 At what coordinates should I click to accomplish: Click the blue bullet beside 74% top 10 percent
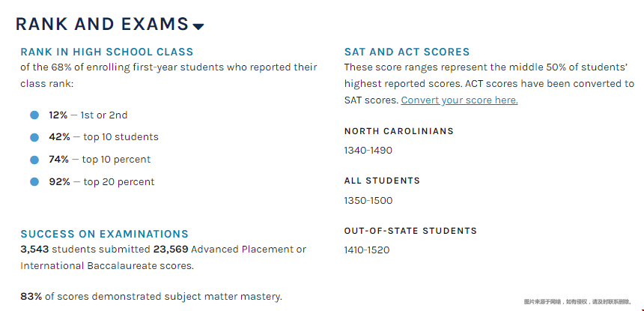coord(34,160)
